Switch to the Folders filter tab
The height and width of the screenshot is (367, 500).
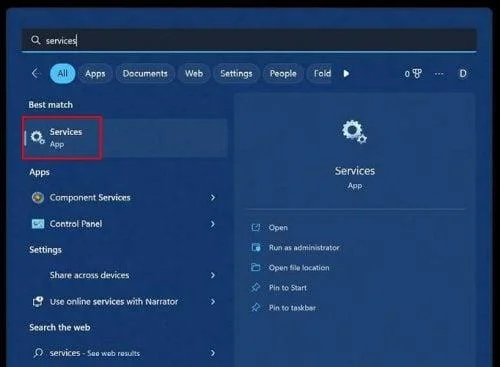[319, 73]
